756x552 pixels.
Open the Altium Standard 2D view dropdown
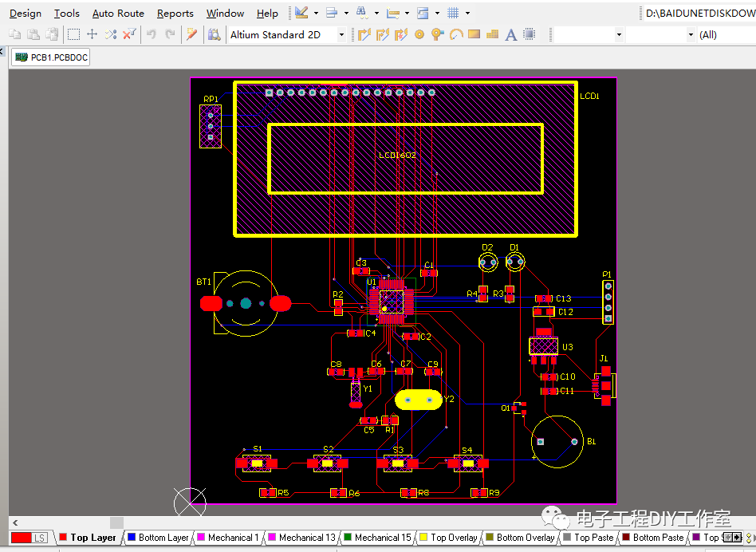coord(341,35)
